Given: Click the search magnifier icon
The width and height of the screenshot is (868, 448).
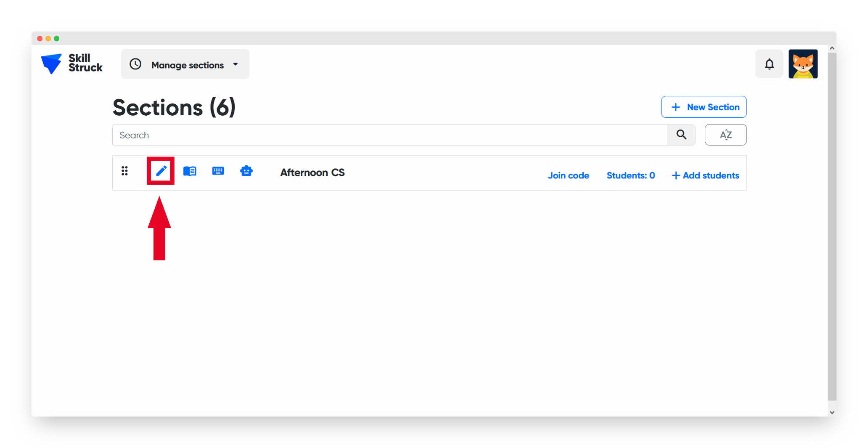Looking at the screenshot, I should point(681,135).
